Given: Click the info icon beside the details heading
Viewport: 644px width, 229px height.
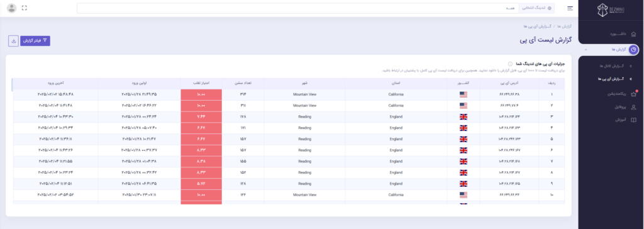Looking at the screenshot, I should click(509, 64).
